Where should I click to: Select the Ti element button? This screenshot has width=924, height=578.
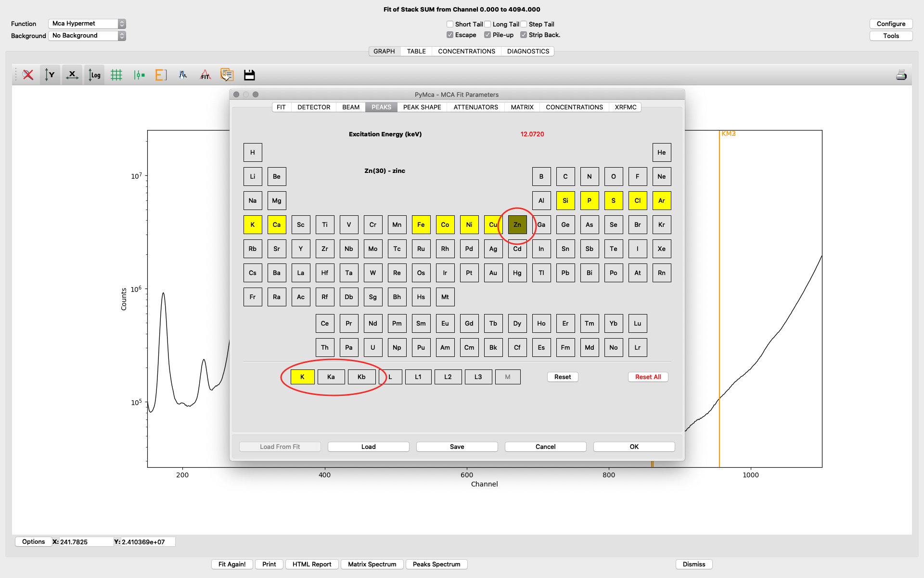[x=325, y=224]
